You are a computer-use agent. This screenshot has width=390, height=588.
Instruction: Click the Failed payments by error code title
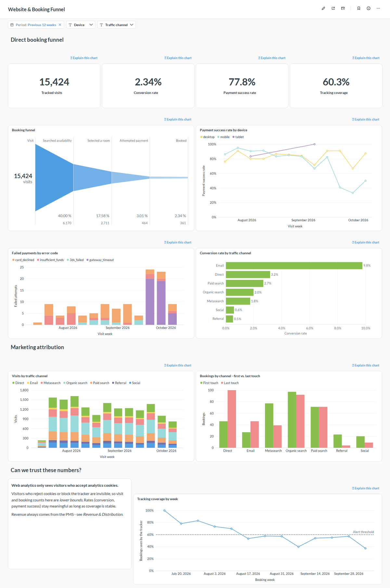click(35, 253)
